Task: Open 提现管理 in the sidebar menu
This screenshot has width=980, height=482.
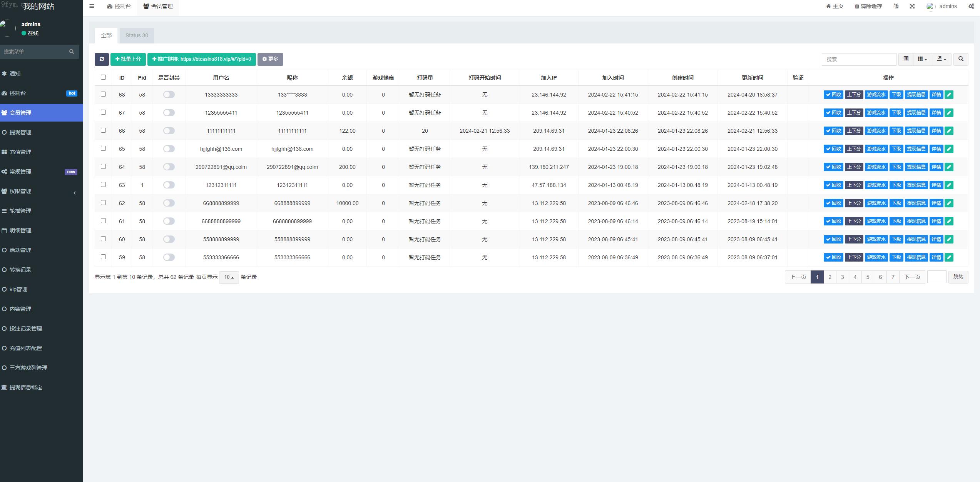Action: point(20,132)
